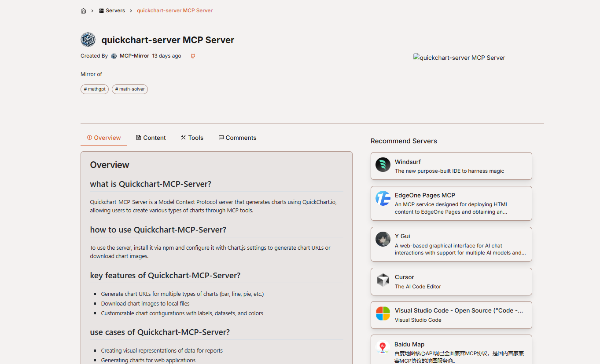The image size is (600, 364).
Task: Click the 'Generate chart URLs for multiple types' bullet
Action: (182, 294)
